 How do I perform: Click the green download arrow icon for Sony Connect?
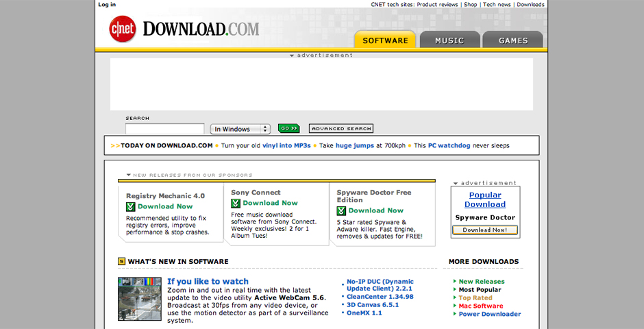[x=236, y=203]
